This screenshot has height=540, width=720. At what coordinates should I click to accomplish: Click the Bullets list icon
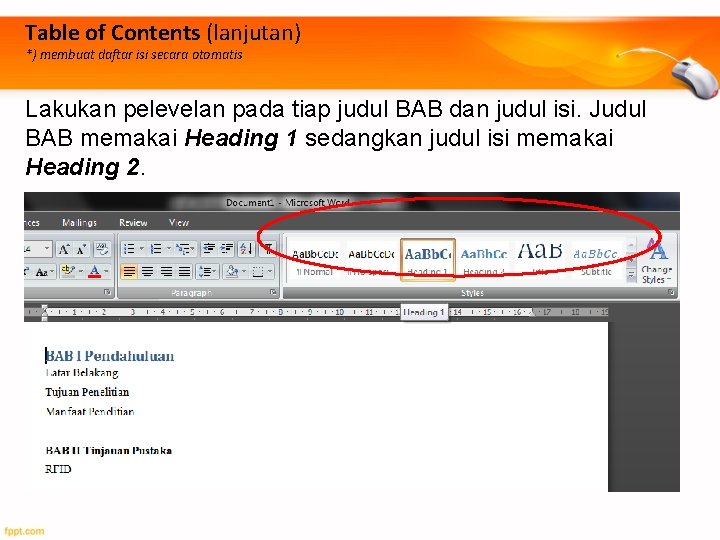pos(129,249)
